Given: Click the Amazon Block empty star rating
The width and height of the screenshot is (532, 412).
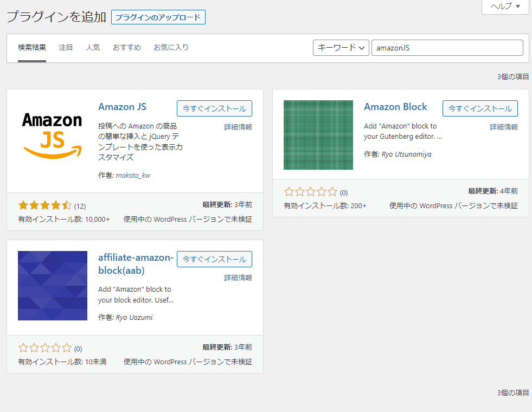Looking at the screenshot, I should point(310,192).
